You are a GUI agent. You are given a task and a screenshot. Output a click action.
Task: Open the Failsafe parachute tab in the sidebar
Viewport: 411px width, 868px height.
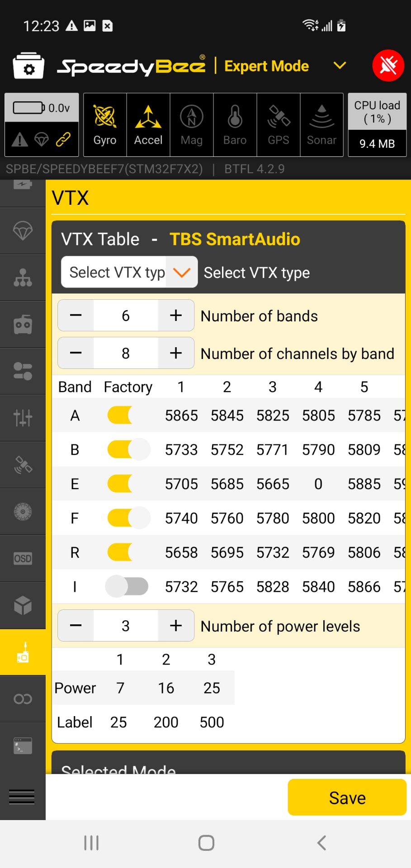pyautogui.click(x=23, y=231)
